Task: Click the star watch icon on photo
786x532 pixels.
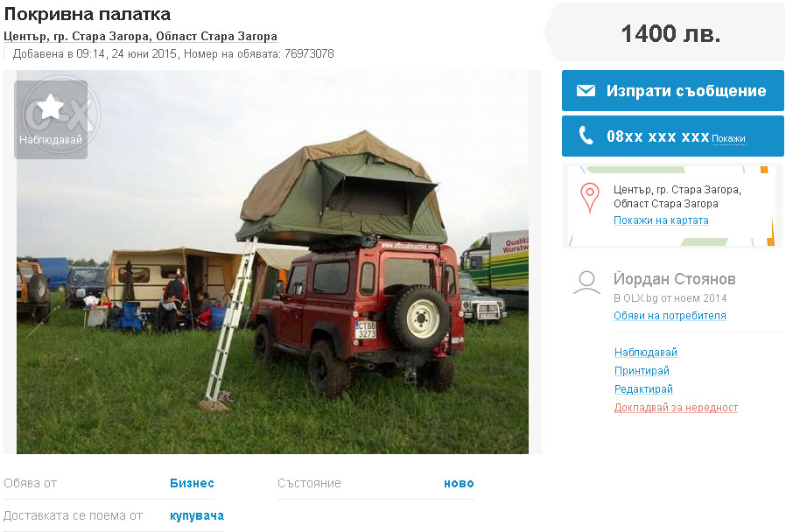Action: point(51,107)
